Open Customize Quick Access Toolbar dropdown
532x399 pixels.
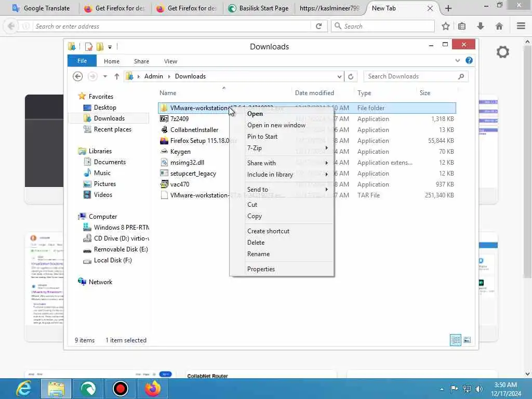tap(110, 47)
